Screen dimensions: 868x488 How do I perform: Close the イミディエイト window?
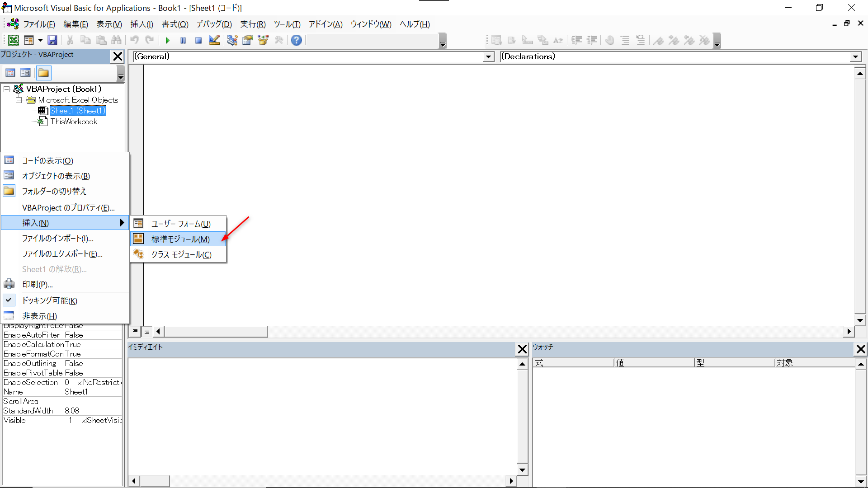pyautogui.click(x=522, y=349)
